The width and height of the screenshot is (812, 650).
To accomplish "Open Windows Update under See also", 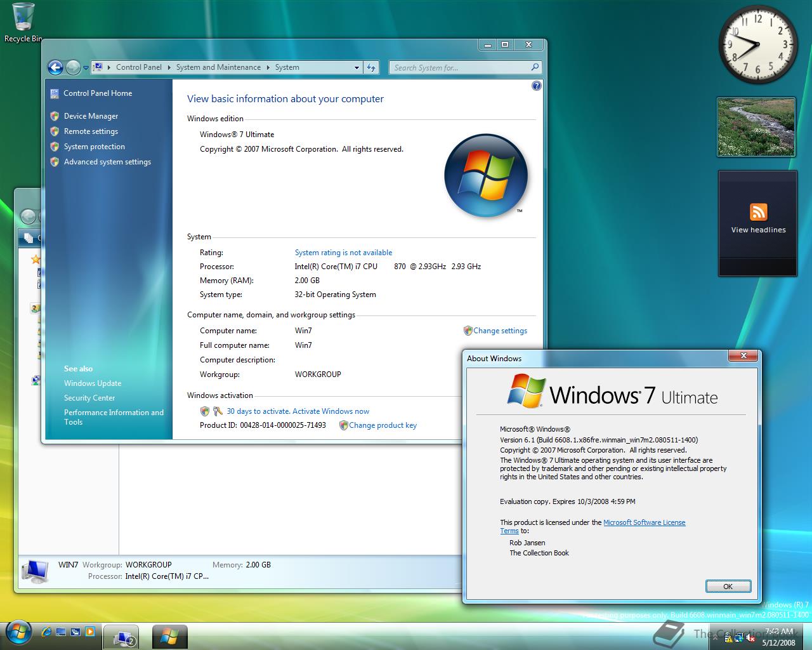I will pos(93,383).
